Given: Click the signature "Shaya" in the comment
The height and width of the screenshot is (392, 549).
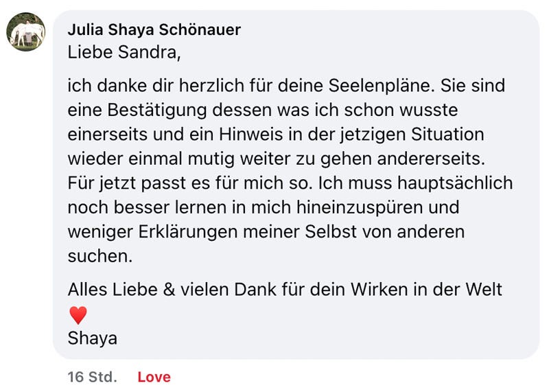Looking at the screenshot, I should [x=93, y=338].
